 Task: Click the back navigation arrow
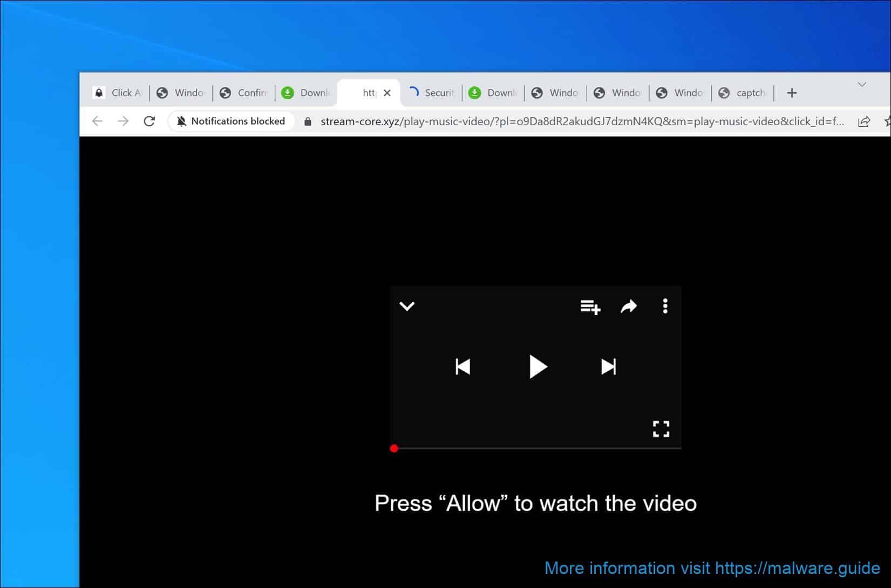(97, 121)
